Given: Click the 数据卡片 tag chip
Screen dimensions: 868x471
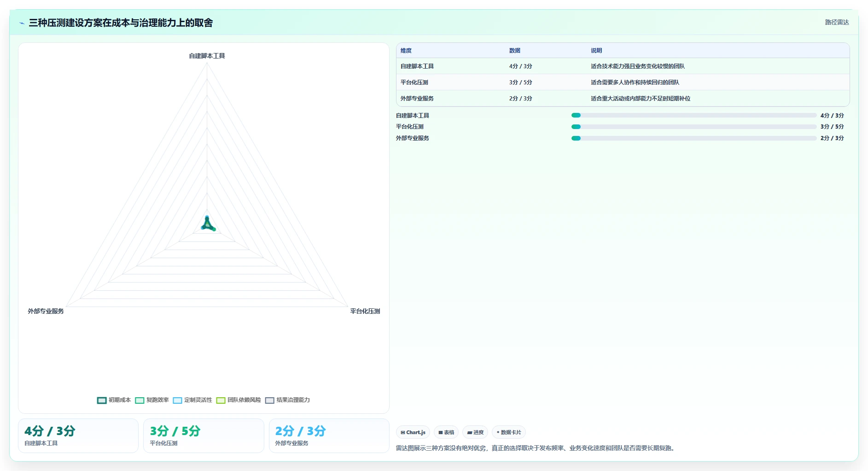Looking at the screenshot, I should [x=509, y=432].
